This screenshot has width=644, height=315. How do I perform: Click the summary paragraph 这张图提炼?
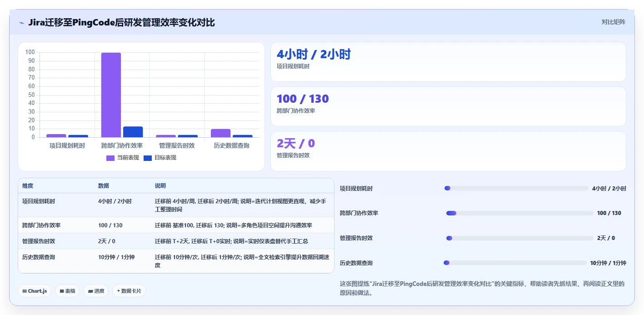pos(482,288)
